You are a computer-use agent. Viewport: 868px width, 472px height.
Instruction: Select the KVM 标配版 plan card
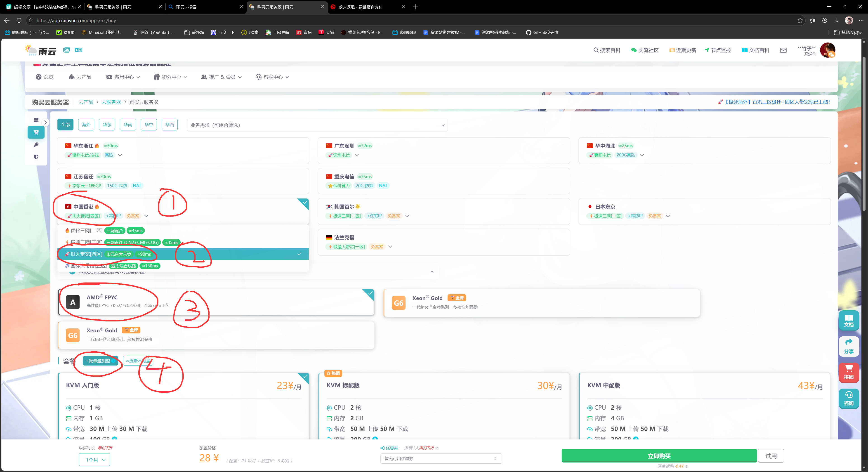click(444, 406)
